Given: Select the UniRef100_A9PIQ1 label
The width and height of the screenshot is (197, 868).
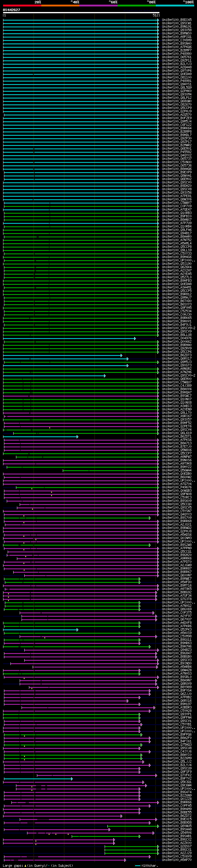Looking at the screenshot, I should [177, 37].
